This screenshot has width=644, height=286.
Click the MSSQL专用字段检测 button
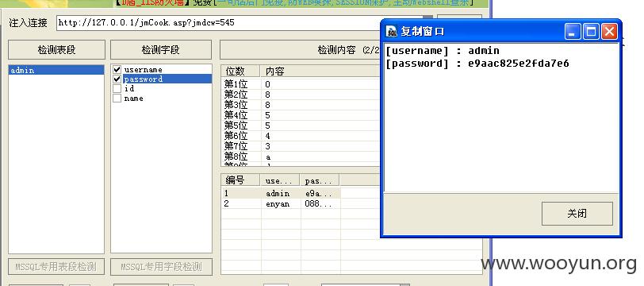[162, 267]
